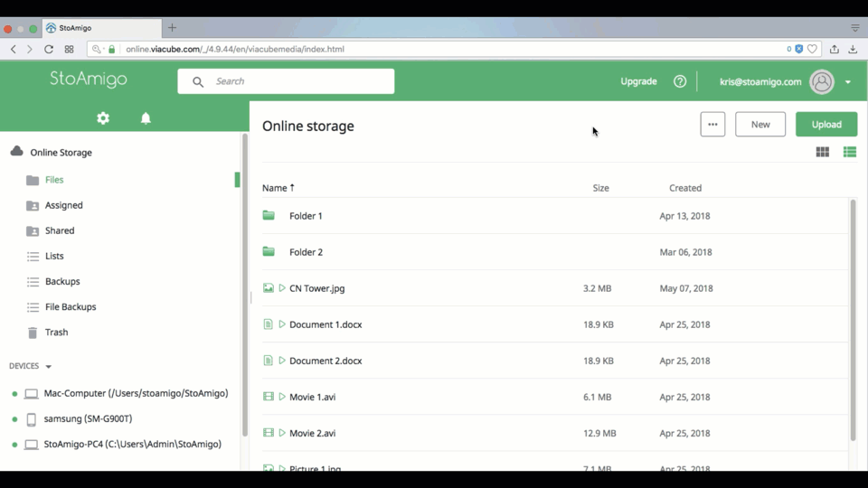Click the Upgrade link
Viewport: 868px width, 488px height.
(638, 81)
